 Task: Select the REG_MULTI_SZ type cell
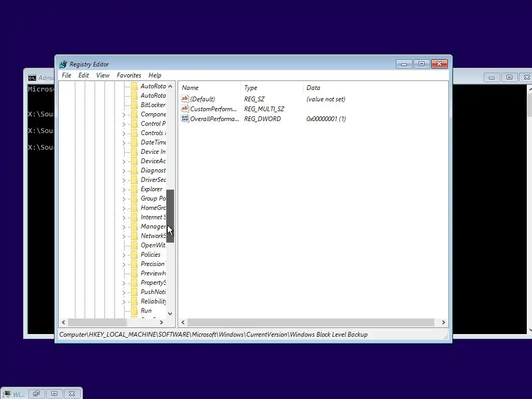tap(264, 109)
